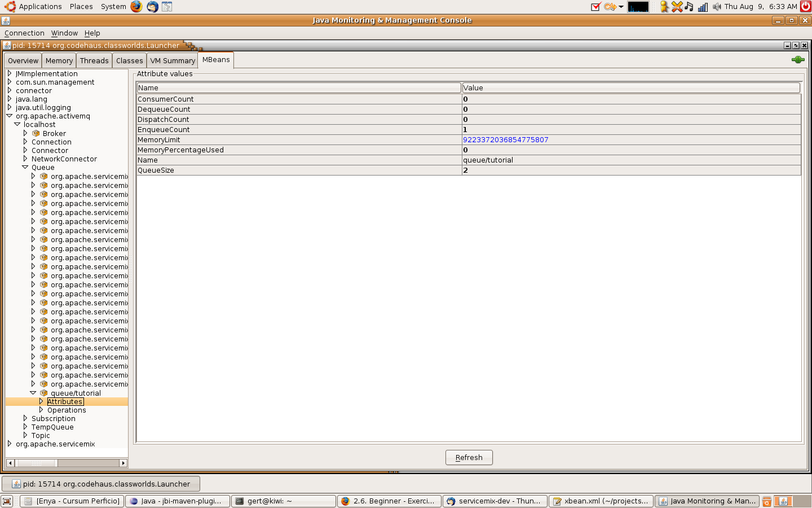Image resolution: width=812 pixels, height=508 pixels.
Task: Select the MBeans tab
Action: (216, 60)
